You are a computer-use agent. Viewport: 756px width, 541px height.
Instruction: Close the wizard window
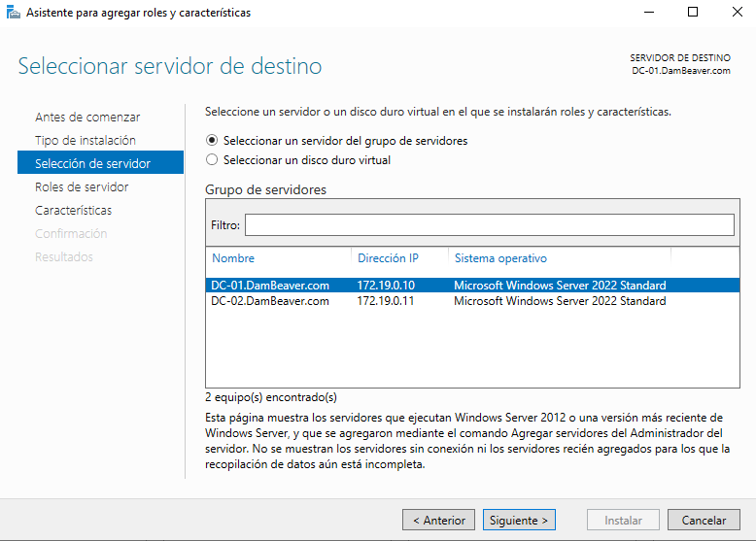pos(738,12)
